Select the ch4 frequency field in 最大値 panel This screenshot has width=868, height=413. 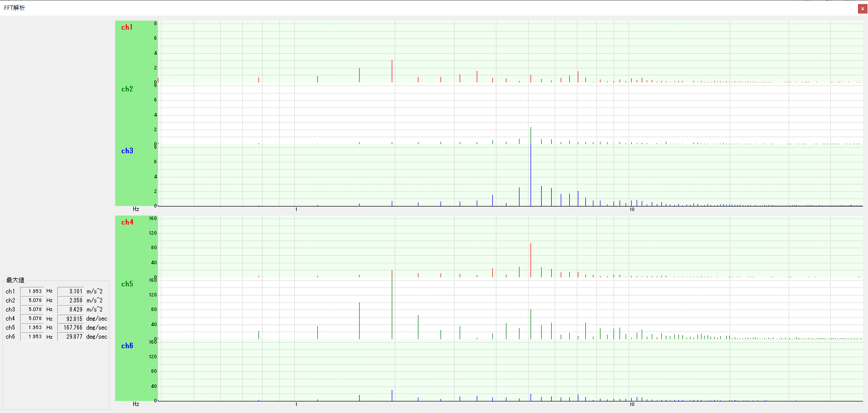32,319
